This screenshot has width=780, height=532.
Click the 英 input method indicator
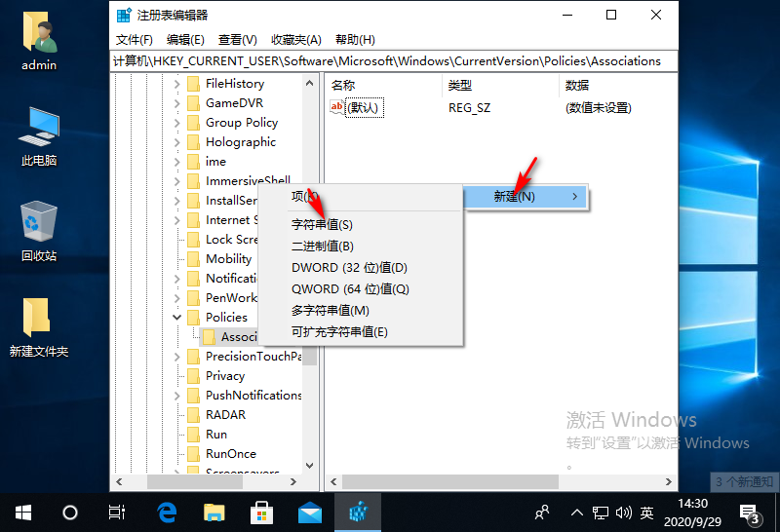[x=646, y=513]
